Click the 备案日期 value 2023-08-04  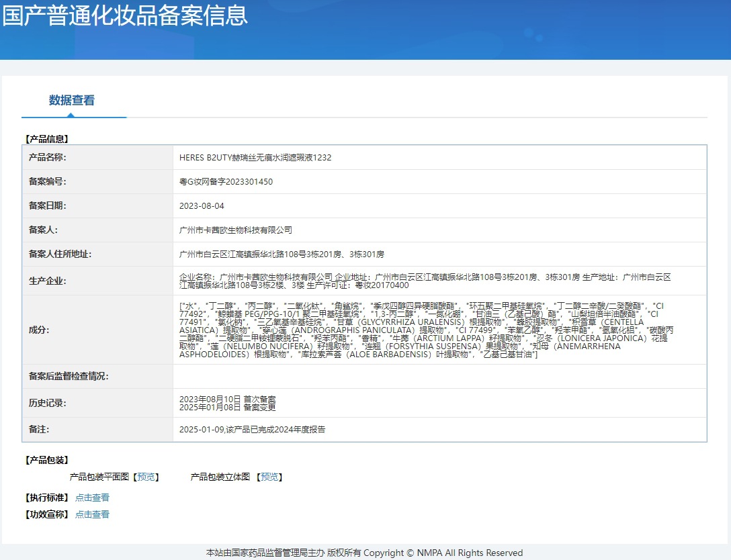(202, 206)
